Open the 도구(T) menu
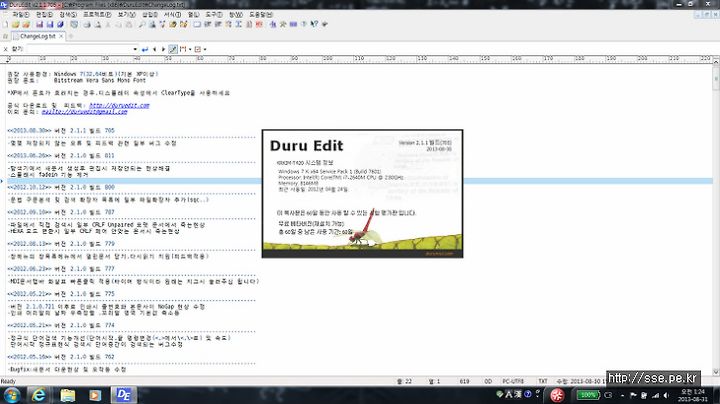This screenshot has height=404, width=720. pos(214,15)
